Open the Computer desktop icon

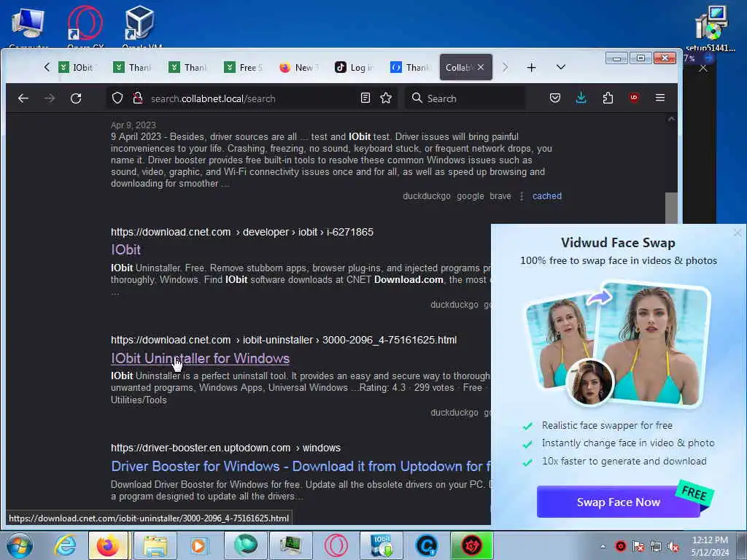(28, 27)
